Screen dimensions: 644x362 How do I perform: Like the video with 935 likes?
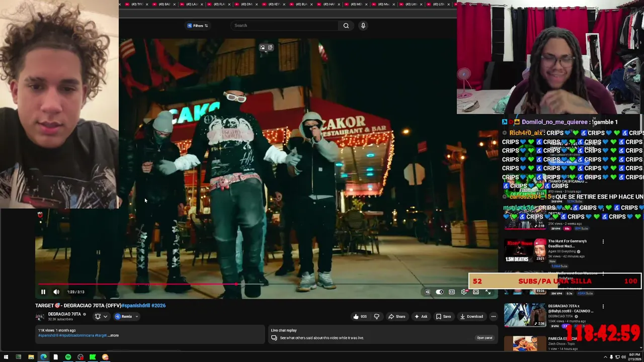tap(360, 316)
